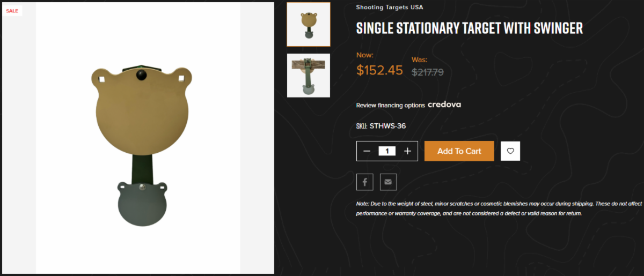Image resolution: width=644 pixels, height=276 pixels.
Task: Increase quantity with the plus button
Action: click(x=407, y=151)
